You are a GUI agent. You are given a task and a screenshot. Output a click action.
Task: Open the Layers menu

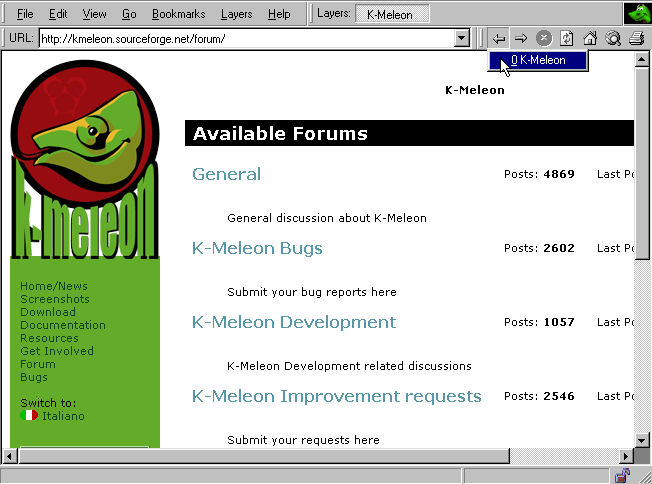236,14
